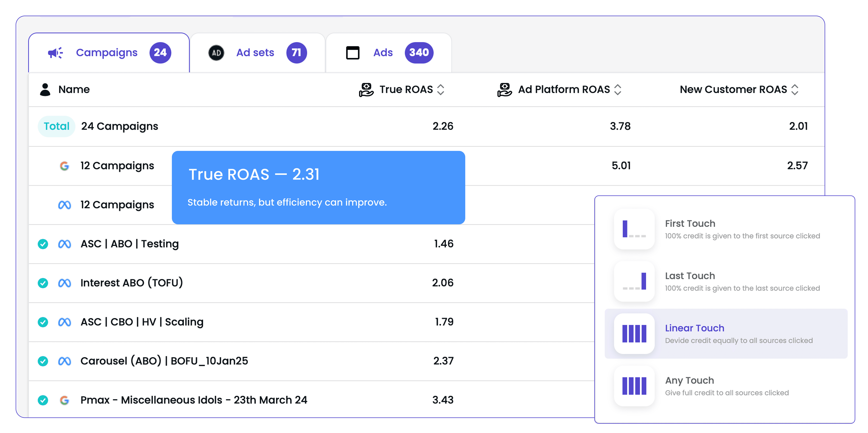Sort by Ad Platform ROAS column arrows

point(618,90)
